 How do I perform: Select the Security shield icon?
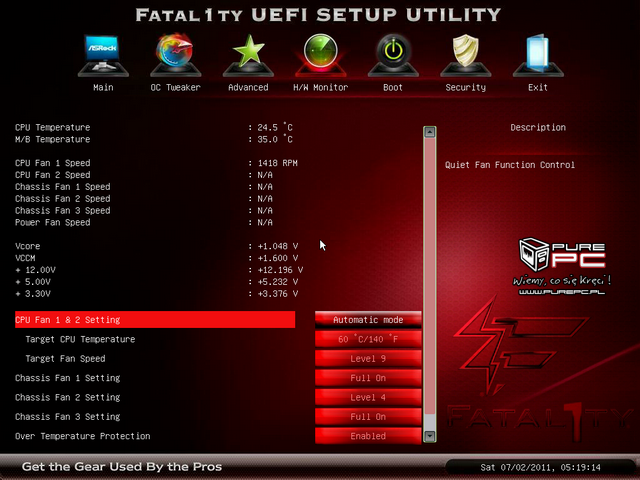coord(465,55)
